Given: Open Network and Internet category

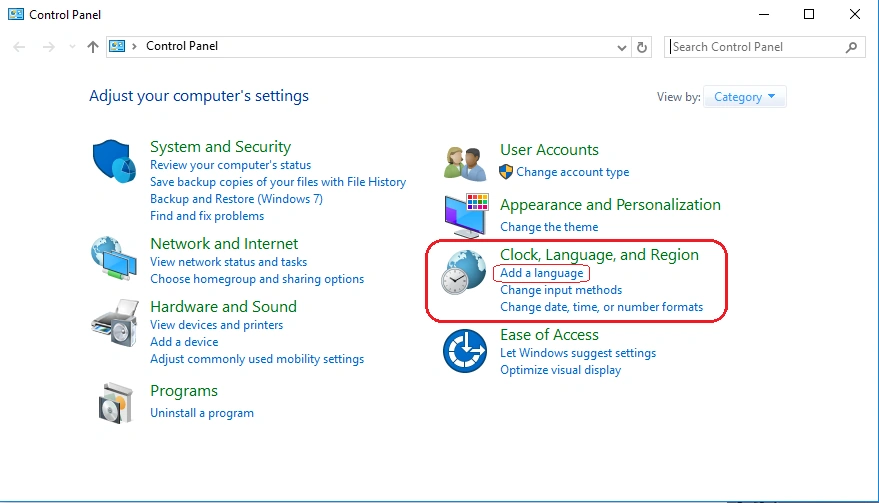Looking at the screenshot, I should click(224, 243).
